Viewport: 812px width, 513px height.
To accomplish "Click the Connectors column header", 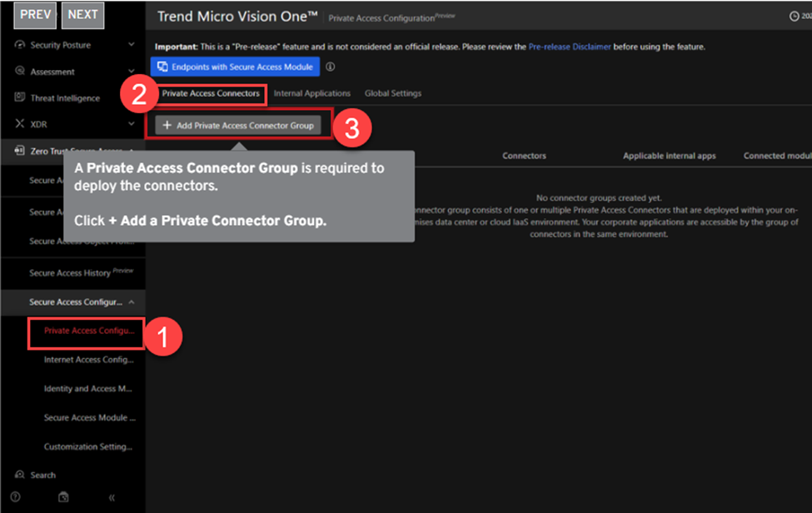I will point(524,156).
